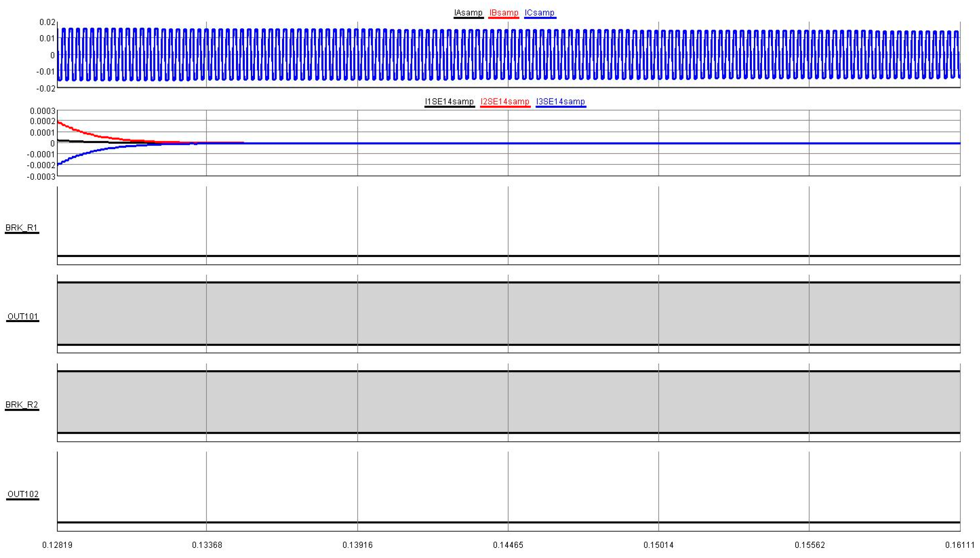Viewport: 980px width, 558px height.
Task: Click the IAsamp legend label
Action: tap(468, 13)
